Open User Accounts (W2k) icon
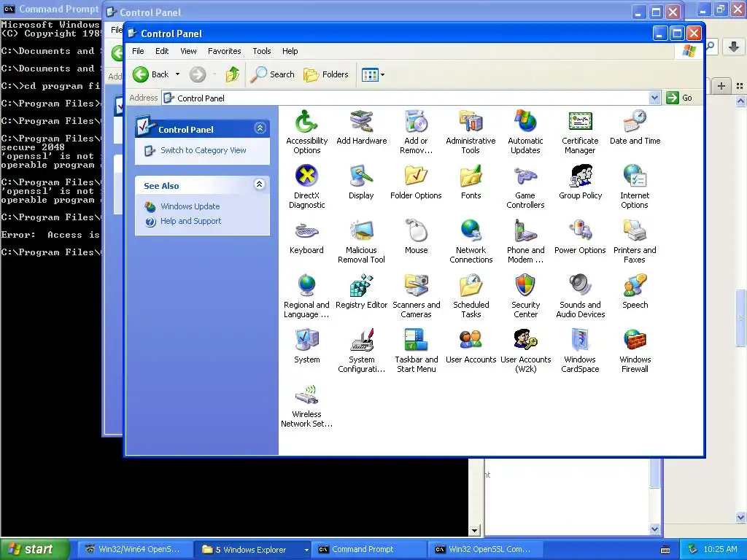 pos(525,351)
